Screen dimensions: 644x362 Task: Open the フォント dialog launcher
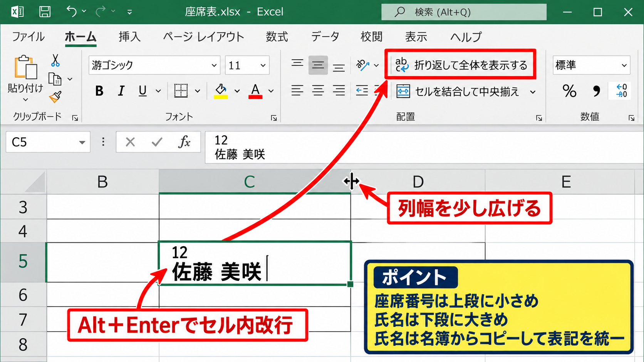point(274,118)
